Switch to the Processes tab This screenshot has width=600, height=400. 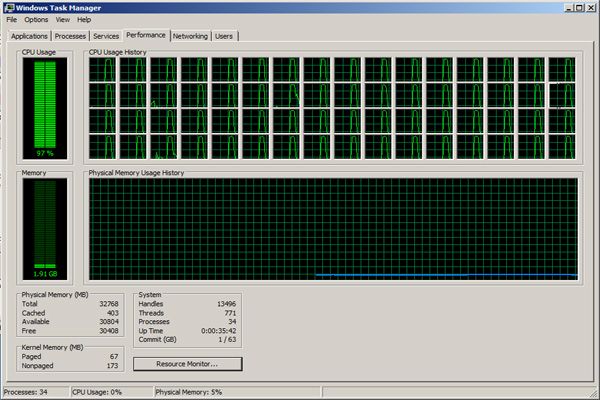coord(70,36)
